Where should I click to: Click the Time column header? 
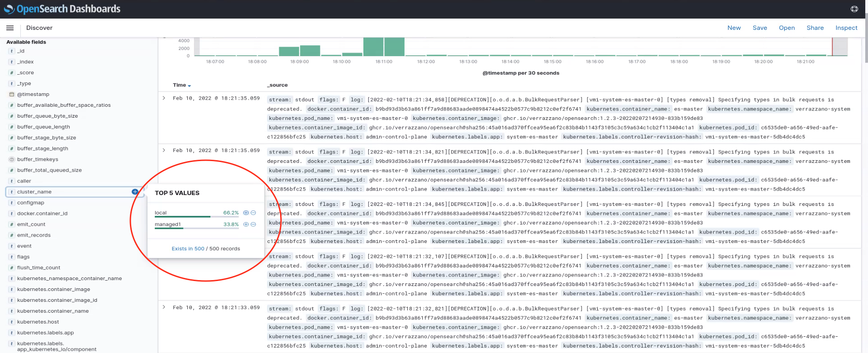pos(179,85)
